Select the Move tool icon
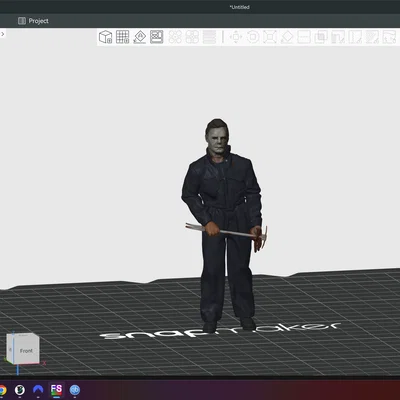Image resolution: width=400 pixels, height=400 pixels. [236, 37]
